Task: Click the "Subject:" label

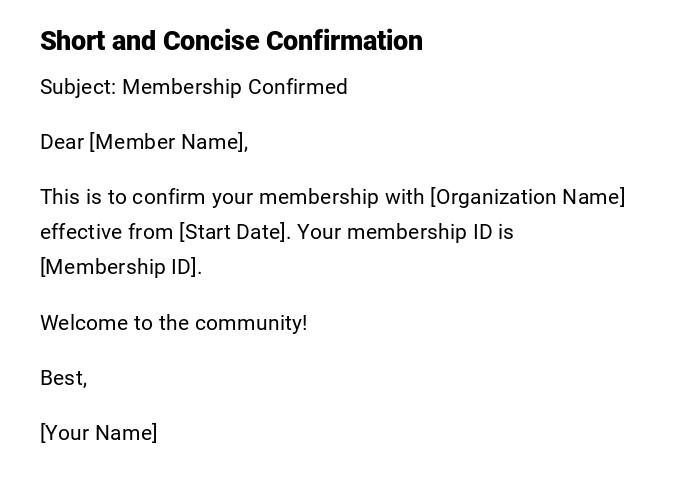Action: pyautogui.click(x=78, y=87)
